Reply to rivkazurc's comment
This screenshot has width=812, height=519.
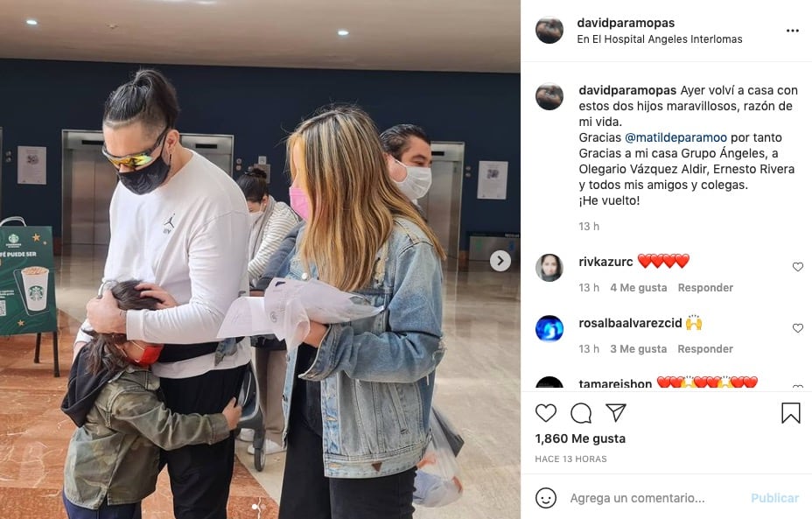[705, 287]
